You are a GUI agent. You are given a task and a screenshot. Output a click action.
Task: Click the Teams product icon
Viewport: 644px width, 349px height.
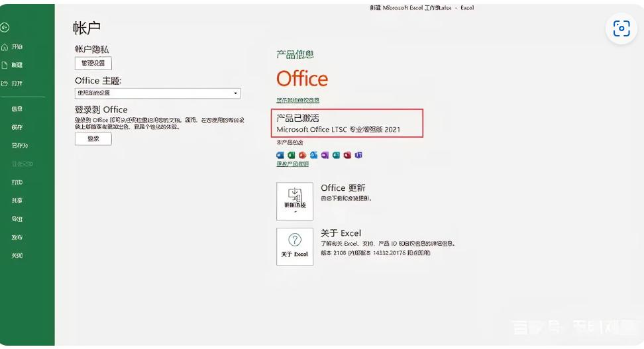[x=358, y=155]
